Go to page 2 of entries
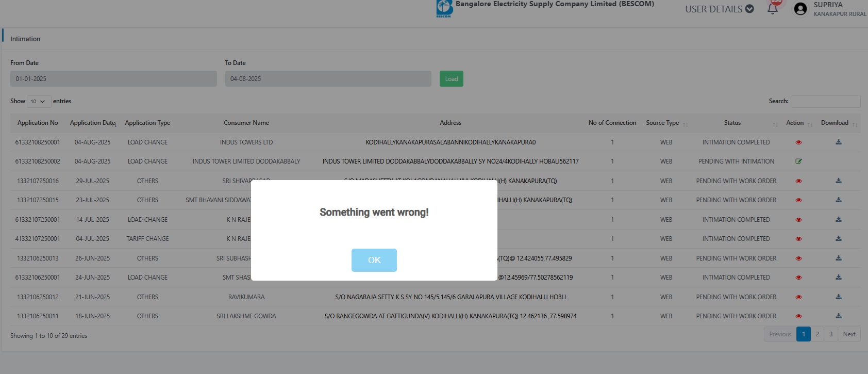This screenshot has width=868, height=374. [x=817, y=334]
